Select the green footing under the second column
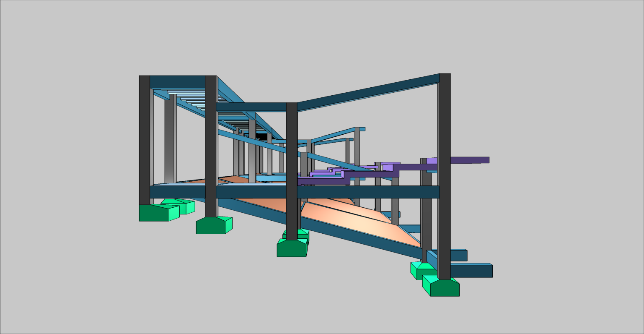644x334 pixels. click(x=210, y=226)
